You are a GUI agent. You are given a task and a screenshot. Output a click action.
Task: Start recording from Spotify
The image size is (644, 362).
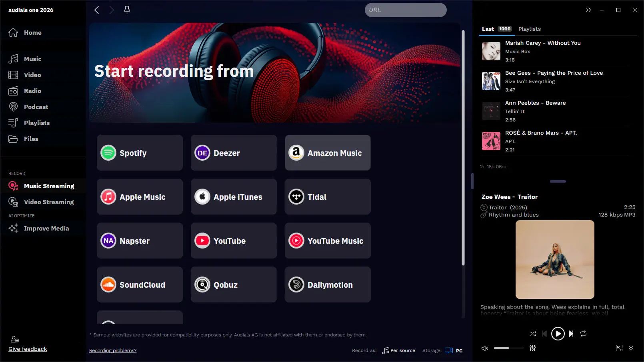pyautogui.click(x=140, y=153)
